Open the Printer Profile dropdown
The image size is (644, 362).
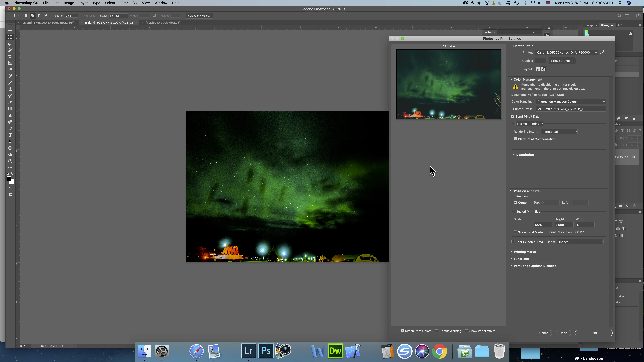click(x=571, y=109)
